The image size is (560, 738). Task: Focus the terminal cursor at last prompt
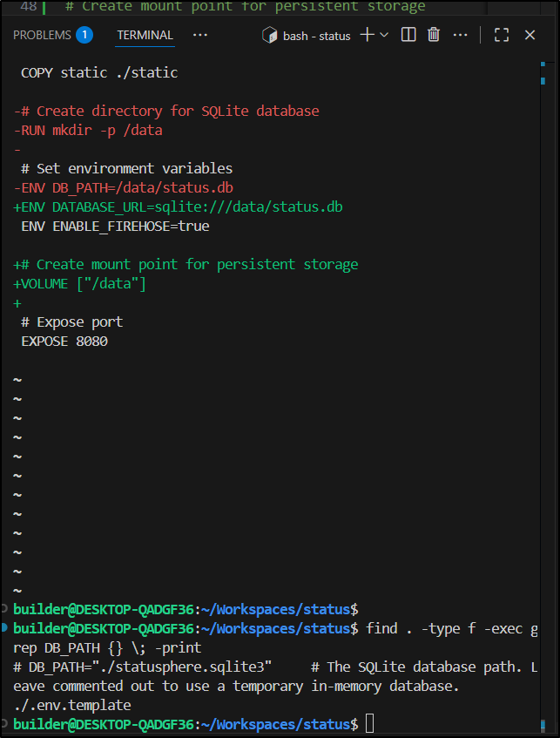pos(370,724)
